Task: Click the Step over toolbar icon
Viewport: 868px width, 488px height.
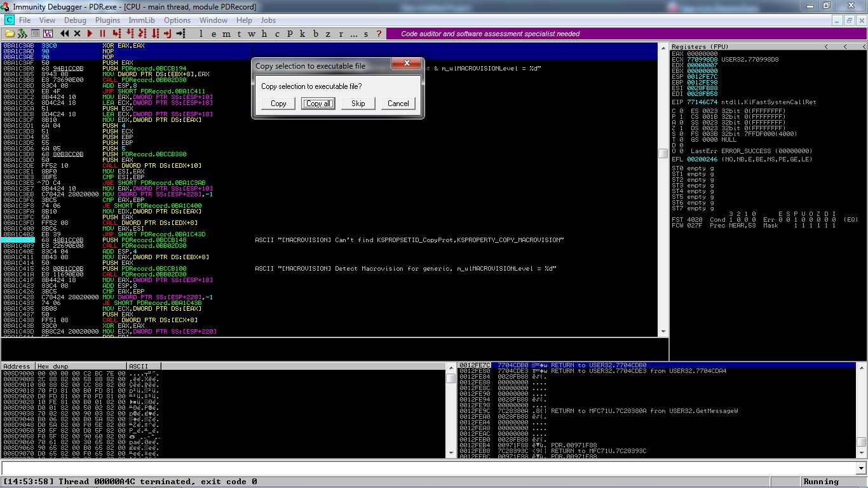Action: 130,33
